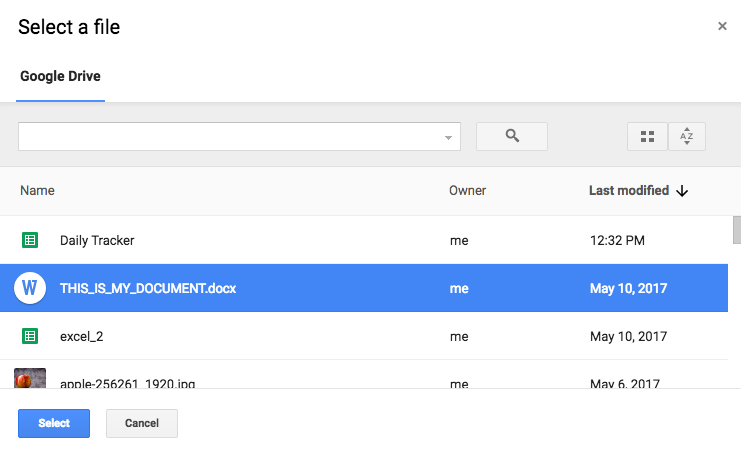Click the apple image thumbnail
The height and width of the screenshot is (455, 741).
(x=30, y=379)
